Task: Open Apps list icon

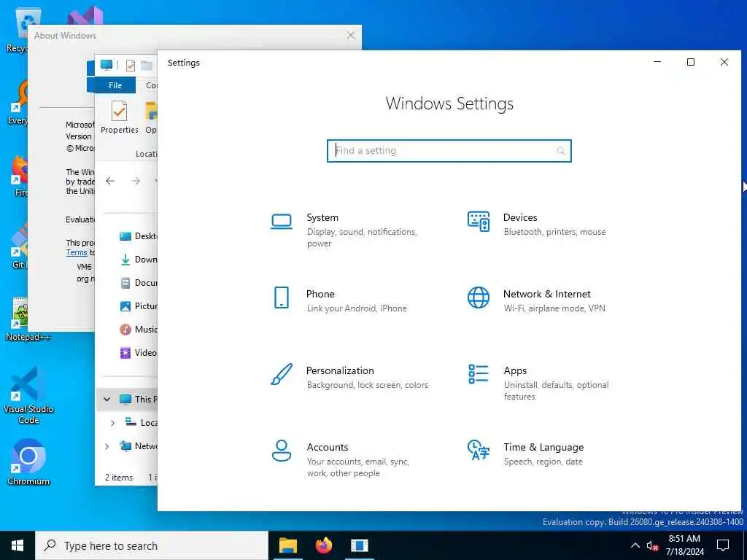Action: [x=479, y=374]
